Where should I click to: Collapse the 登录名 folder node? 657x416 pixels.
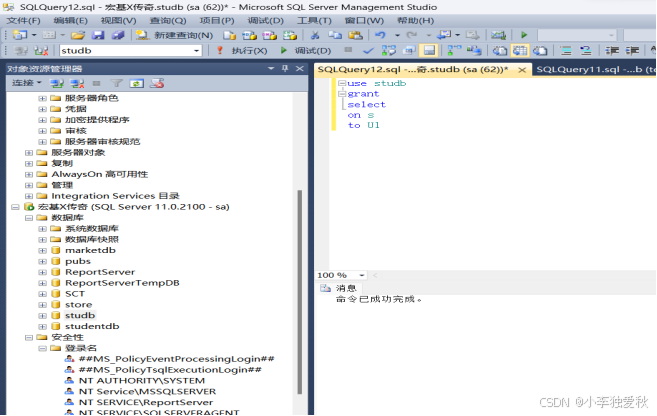click(x=42, y=349)
